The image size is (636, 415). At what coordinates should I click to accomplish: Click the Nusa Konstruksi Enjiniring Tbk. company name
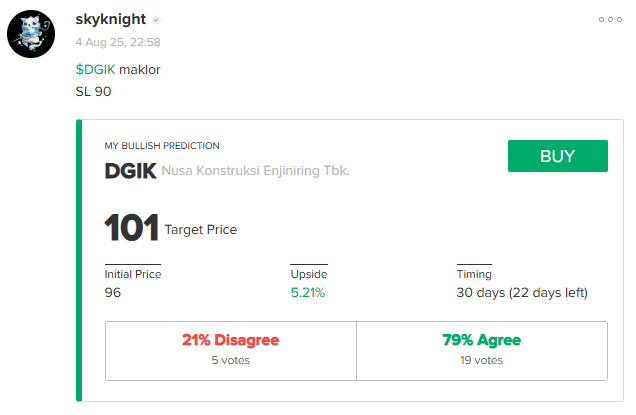click(255, 171)
